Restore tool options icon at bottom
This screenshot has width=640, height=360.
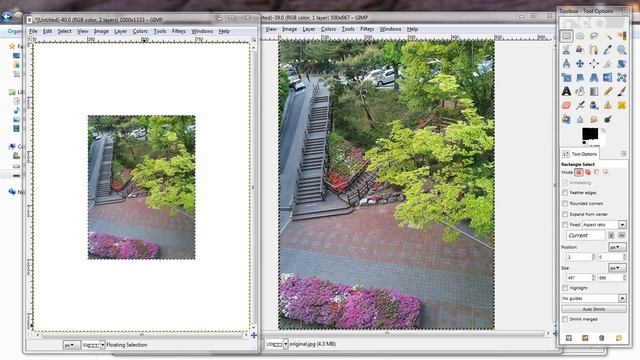coord(585,338)
